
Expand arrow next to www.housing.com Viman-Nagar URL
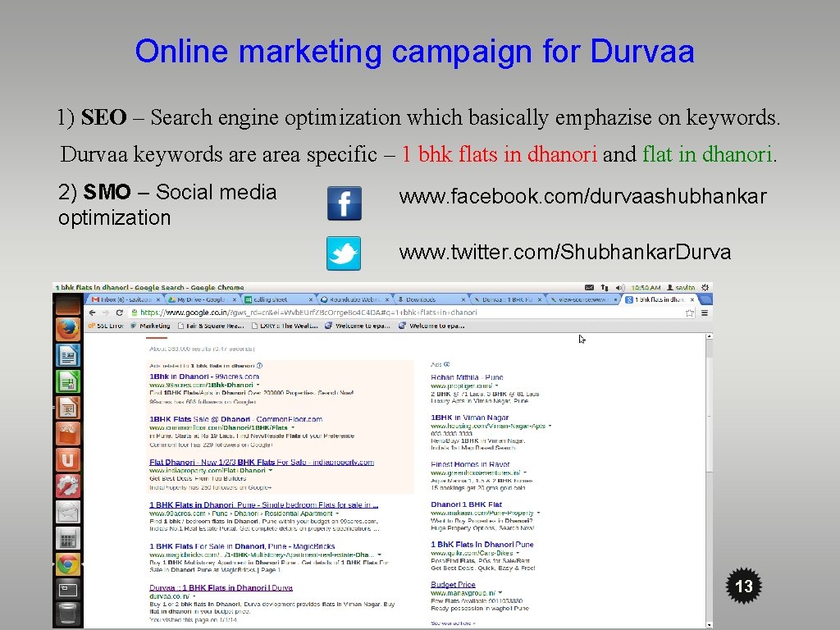(x=550, y=427)
